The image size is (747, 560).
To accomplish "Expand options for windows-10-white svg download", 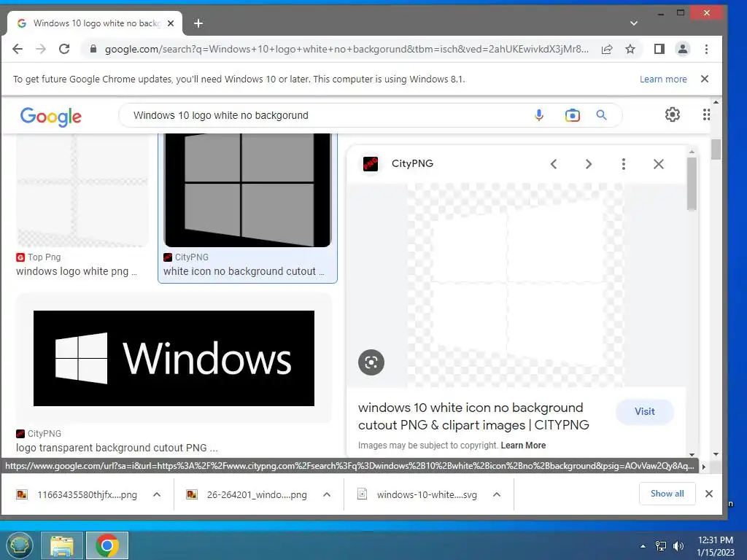I will (x=496, y=495).
